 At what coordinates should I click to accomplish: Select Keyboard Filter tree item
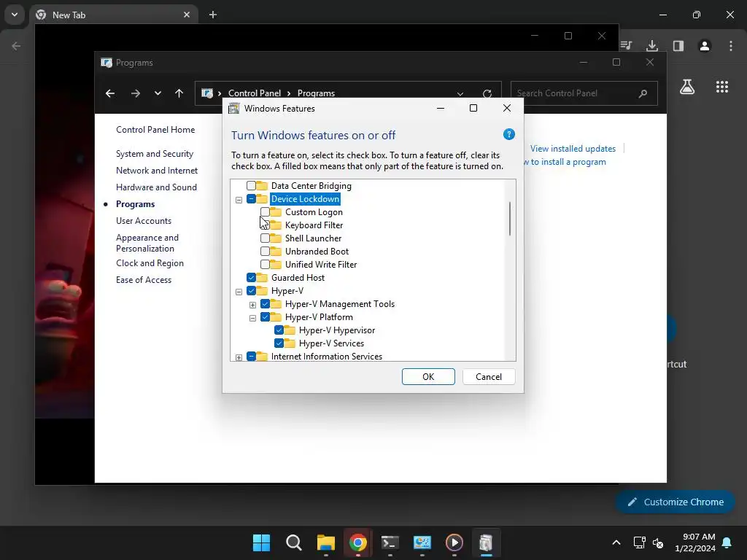click(x=314, y=225)
